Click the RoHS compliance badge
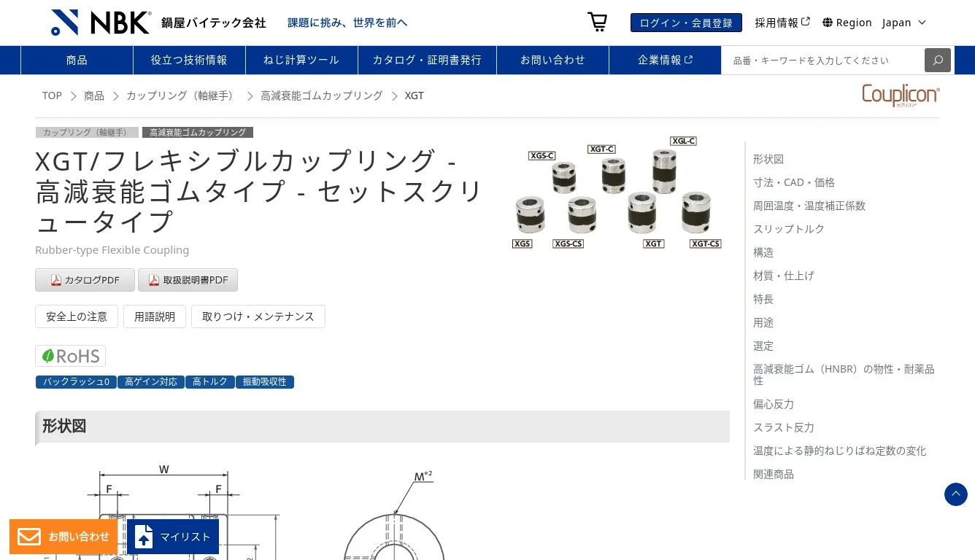 click(70, 356)
